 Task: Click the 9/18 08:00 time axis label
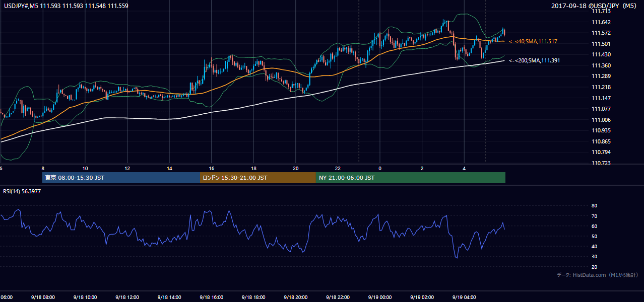(42, 297)
